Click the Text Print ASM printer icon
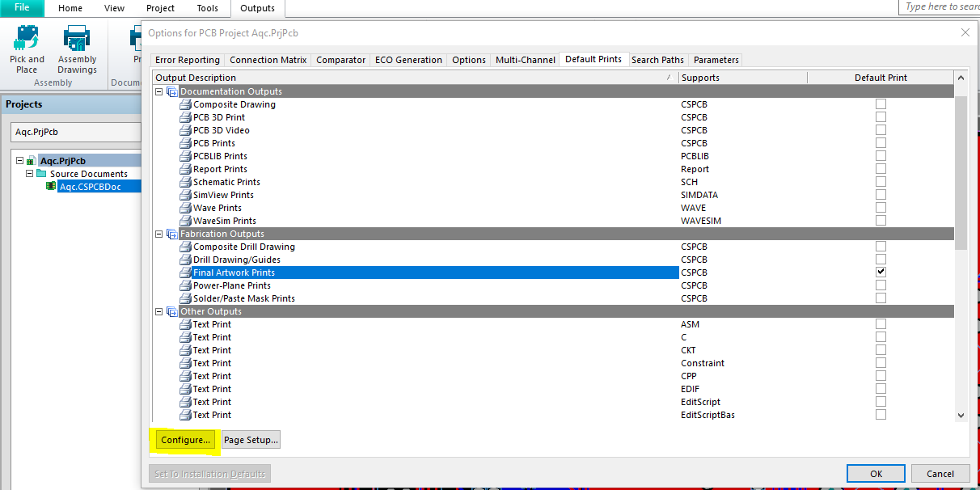This screenshot has width=980, height=490. pyautogui.click(x=186, y=324)
